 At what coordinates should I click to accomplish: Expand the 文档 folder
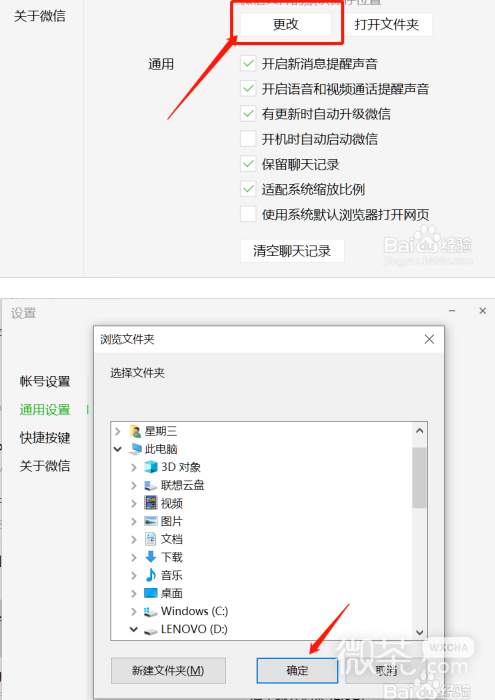[x=134, y=539]
